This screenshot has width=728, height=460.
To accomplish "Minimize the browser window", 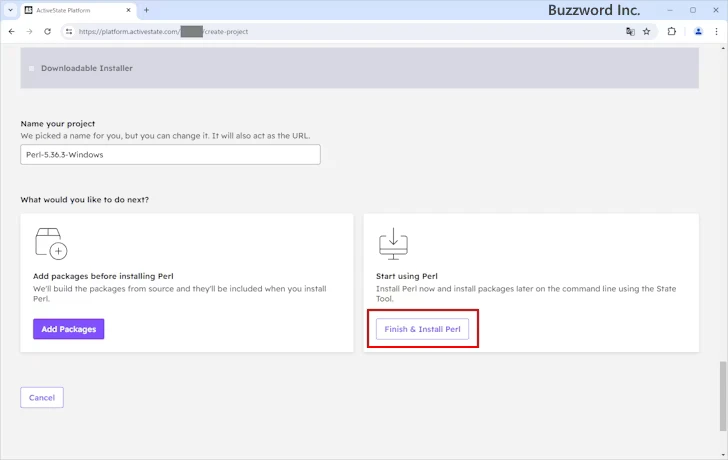I will point(670,10).
